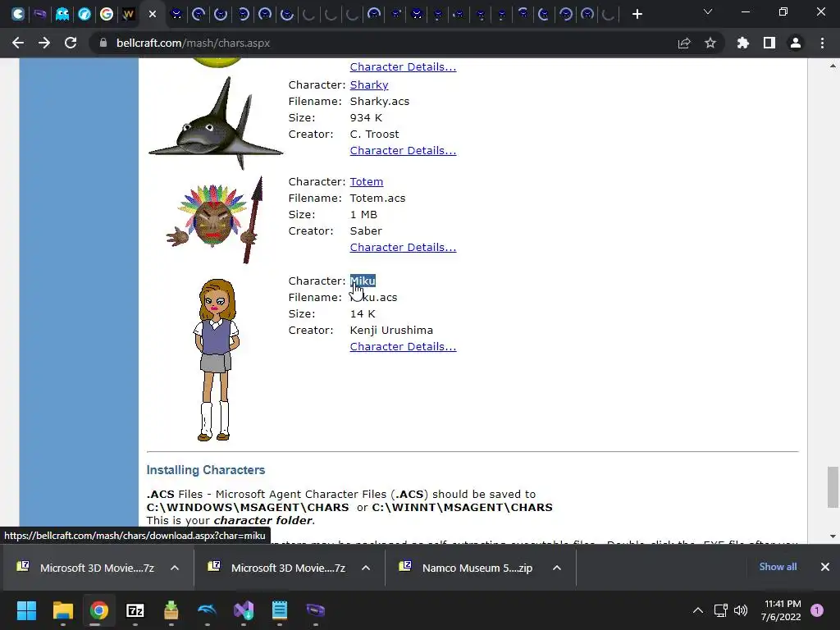Open the notification badge in the tray
840x630 pixels.
(817, 610)
